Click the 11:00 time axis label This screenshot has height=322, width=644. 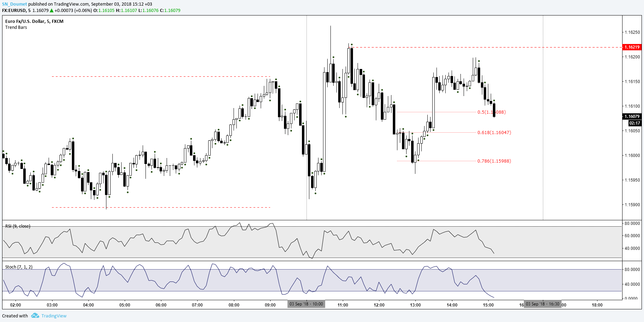pyautogui.click(x=343, y=305)
